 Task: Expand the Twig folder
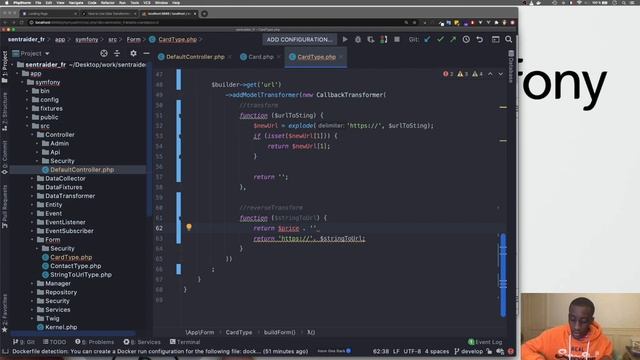[x=32, y=318]
